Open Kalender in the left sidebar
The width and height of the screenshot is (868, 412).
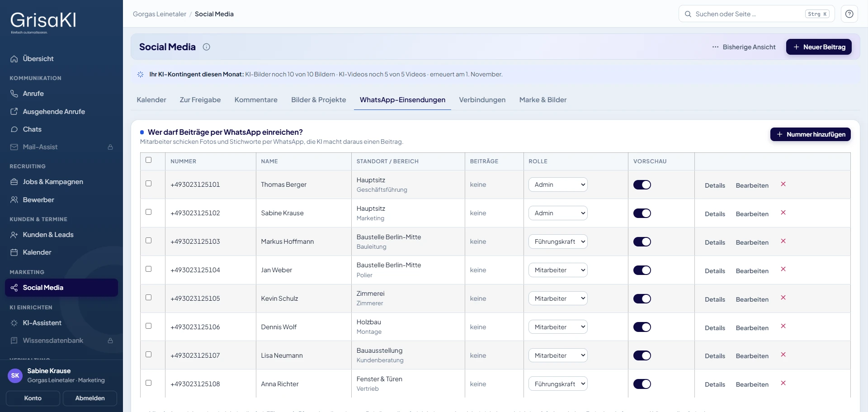click(61, 252)
